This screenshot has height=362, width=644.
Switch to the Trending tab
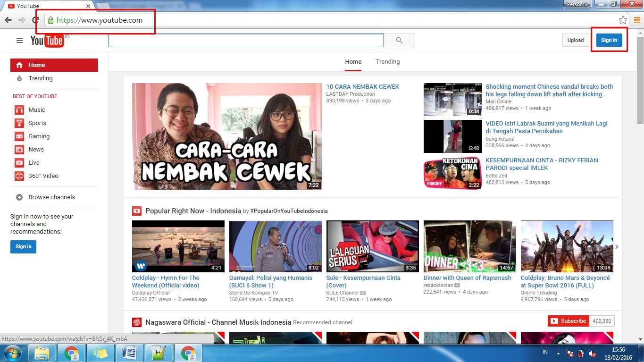tap(387, 61)
